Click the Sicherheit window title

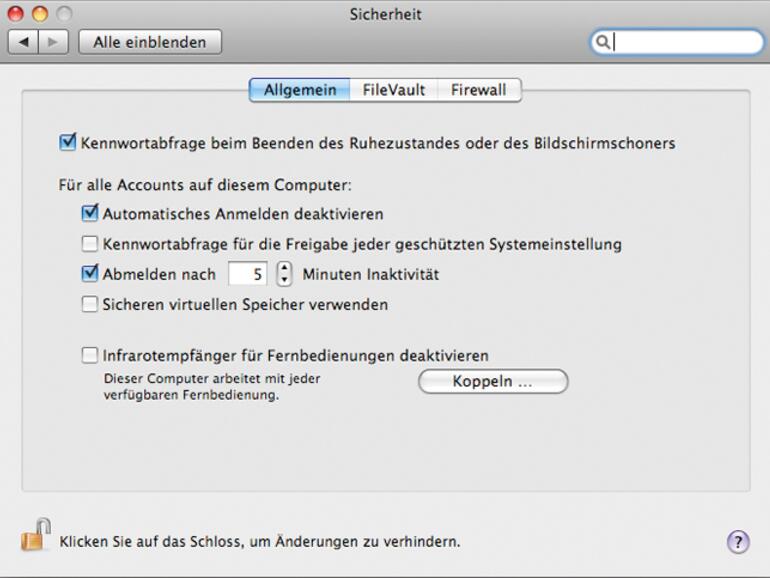(385, 14)
